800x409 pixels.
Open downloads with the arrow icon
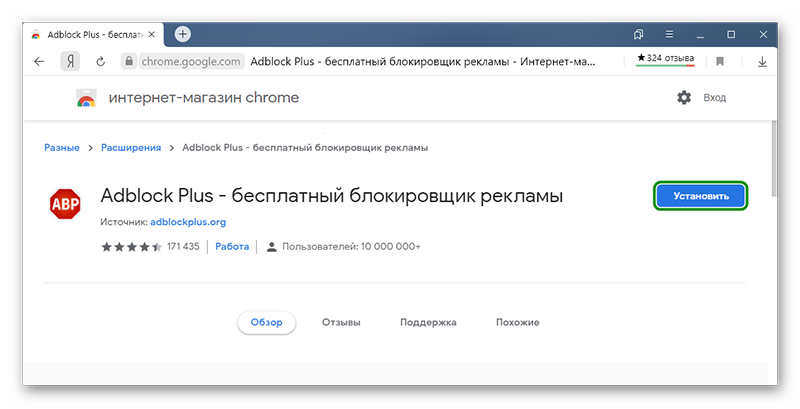762,62
